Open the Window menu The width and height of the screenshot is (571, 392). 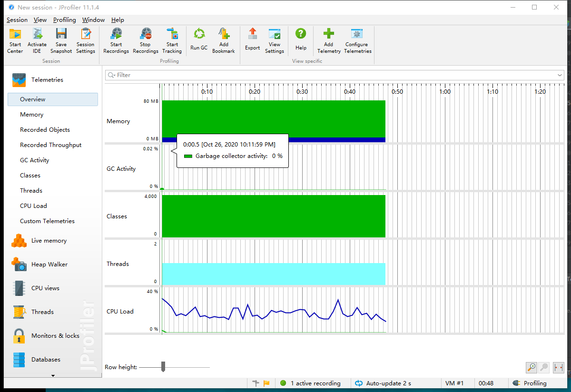[x=93, y=20]
